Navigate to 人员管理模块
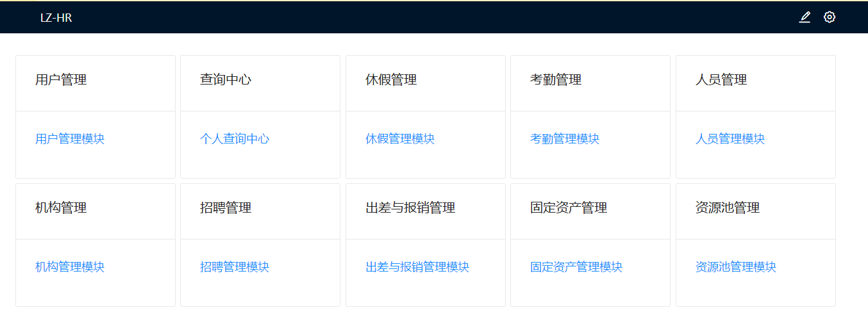Image resolution: width=868 pixels, height=326 pixels. coord(730,139)
